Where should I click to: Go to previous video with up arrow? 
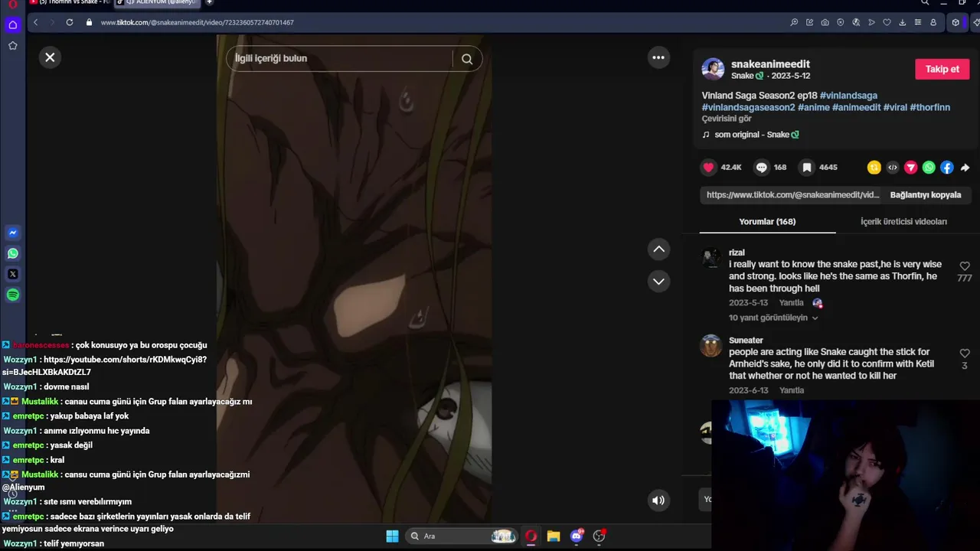pos(658,249)
